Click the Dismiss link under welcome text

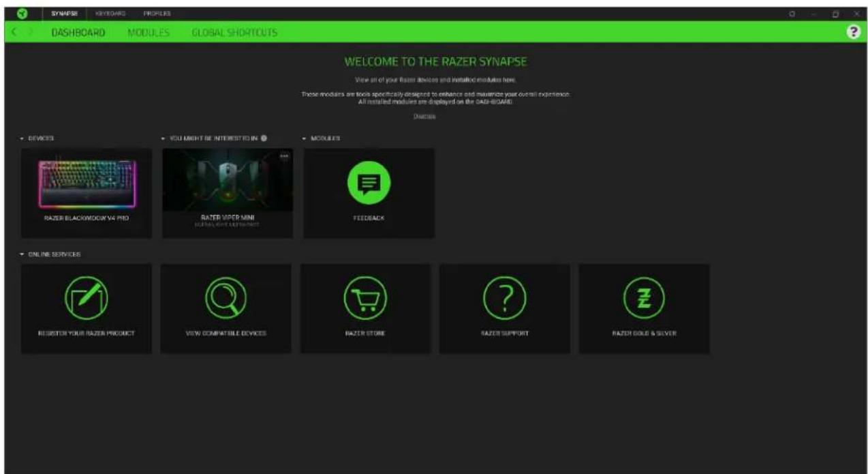(x=424, y=117)
